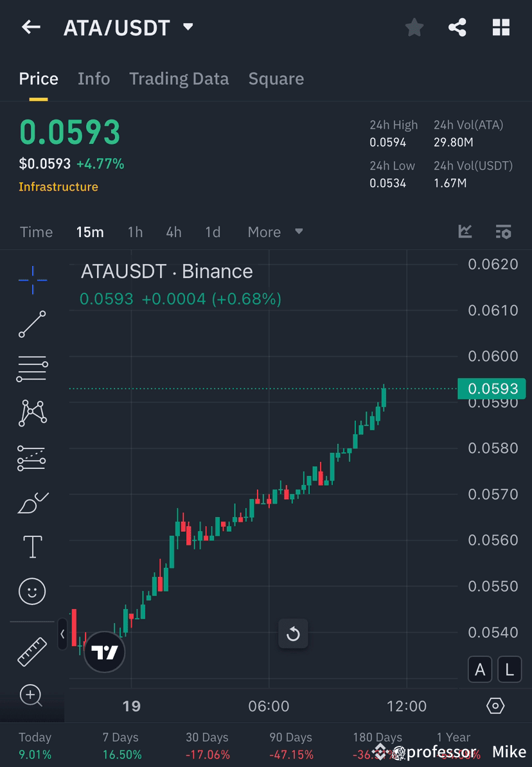Image resolution: width=532 pixels, height=767 pixels.
Task: Pick the trend line drawing tool
Action: point(32,324)
